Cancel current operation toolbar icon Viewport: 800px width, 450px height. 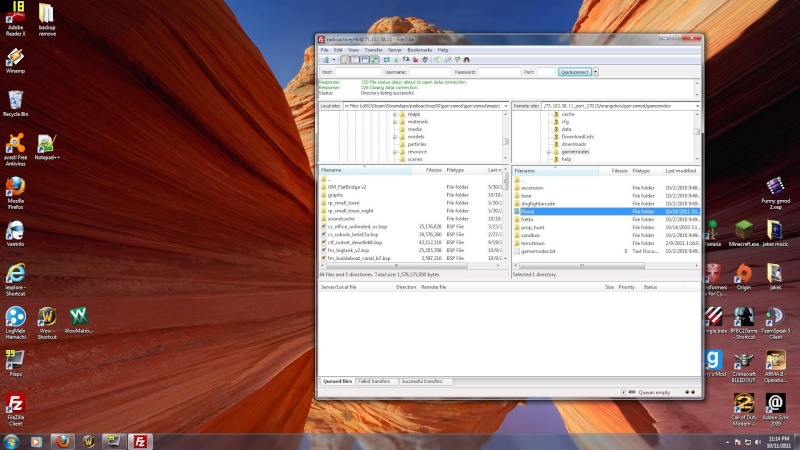coord(406,60)
